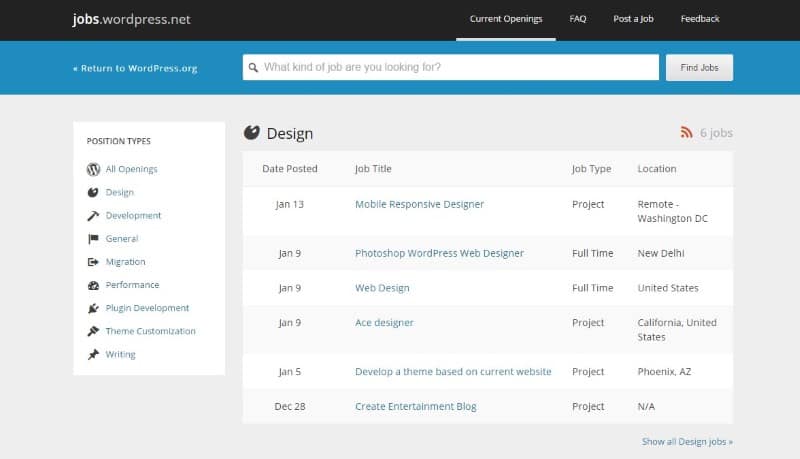Click the Jan 5 date cell
Viewport: 800px width, 459px height.
tap(290, 372)
